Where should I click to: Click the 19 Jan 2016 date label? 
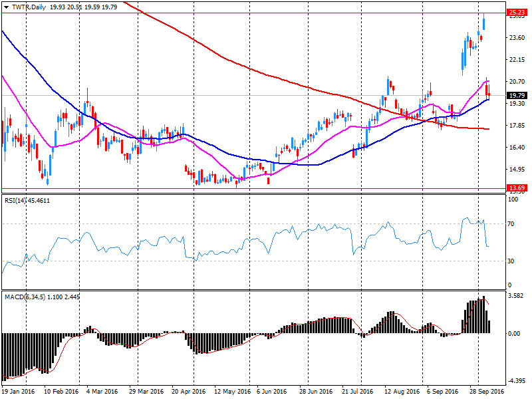[x=19, y=391]
